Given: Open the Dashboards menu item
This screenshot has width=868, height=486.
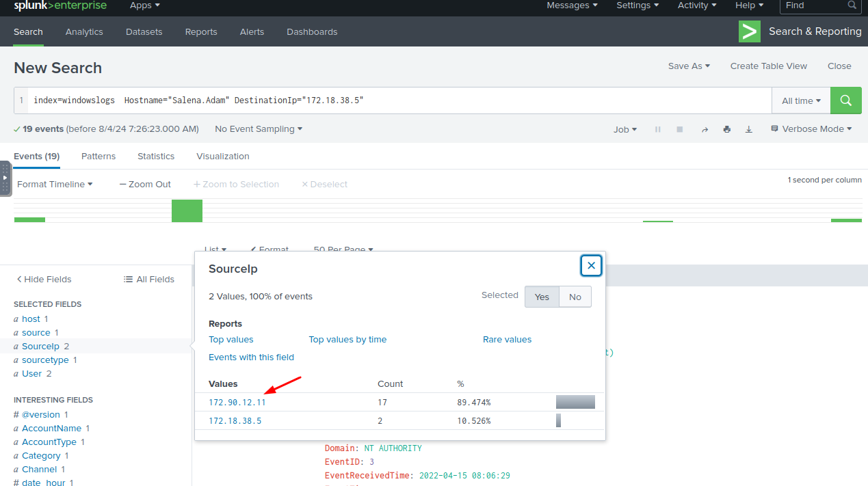Looking at the screenshot, I should pos(312,32).
